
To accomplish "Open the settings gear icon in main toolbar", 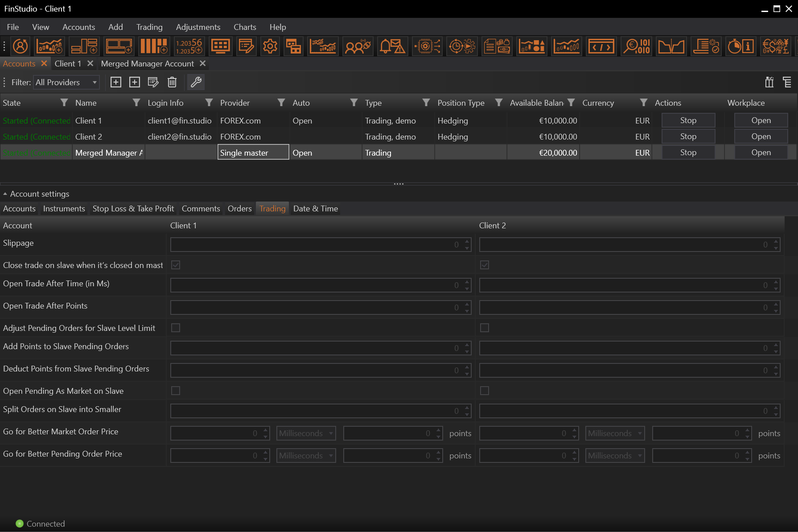I will click(270, 46).
